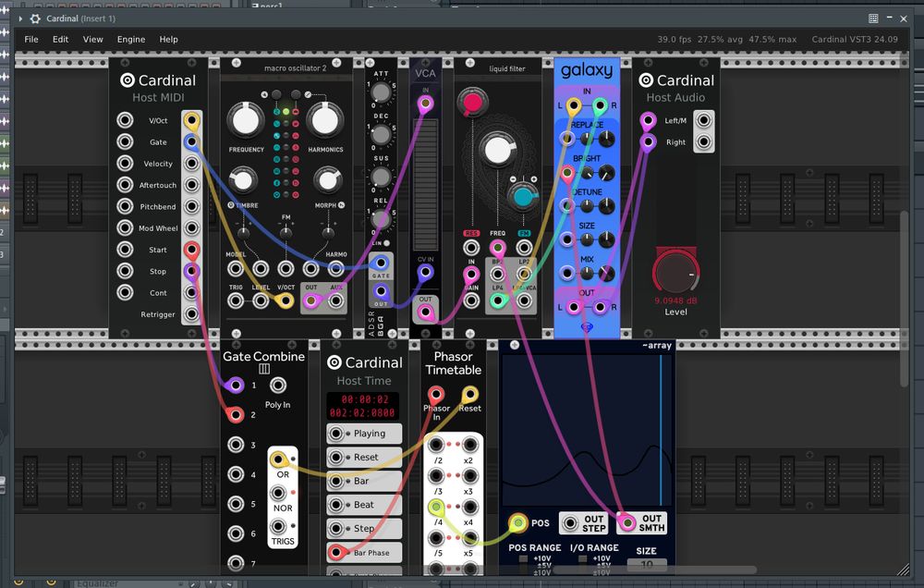Image resolution: width=924 pixels, height=588 pixels.
Task: Open the File menu
Action: point(31,40)
